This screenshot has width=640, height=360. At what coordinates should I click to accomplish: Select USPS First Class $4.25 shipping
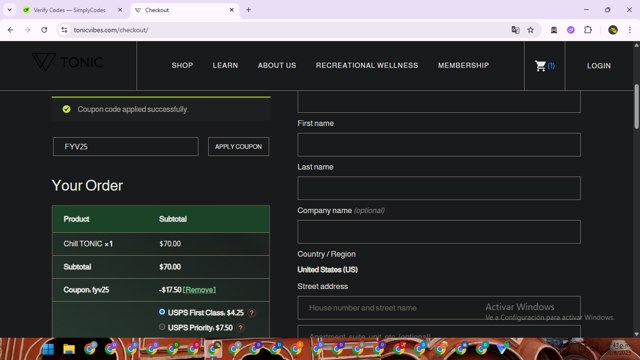tap(162, 312)
